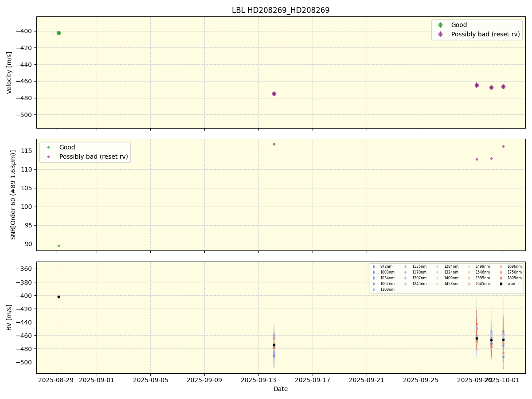Select the purple velocity point near 2025-09-14
Screen dimensions: 532x399
(274, 94)
